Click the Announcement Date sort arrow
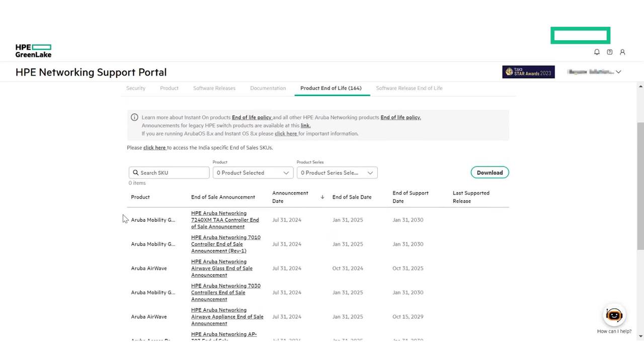 click(322, 197)
